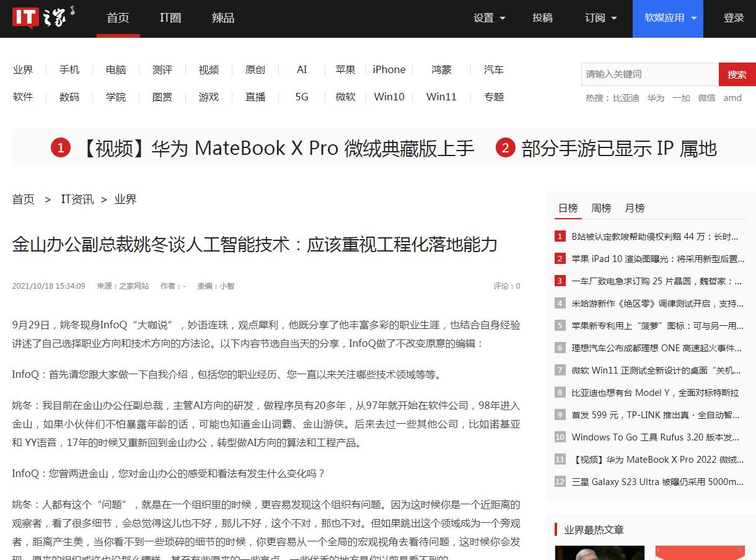The height and width of the screenshot is (560, 756).
Task: Open the 电脑 category
Action: tap(116, 70)
